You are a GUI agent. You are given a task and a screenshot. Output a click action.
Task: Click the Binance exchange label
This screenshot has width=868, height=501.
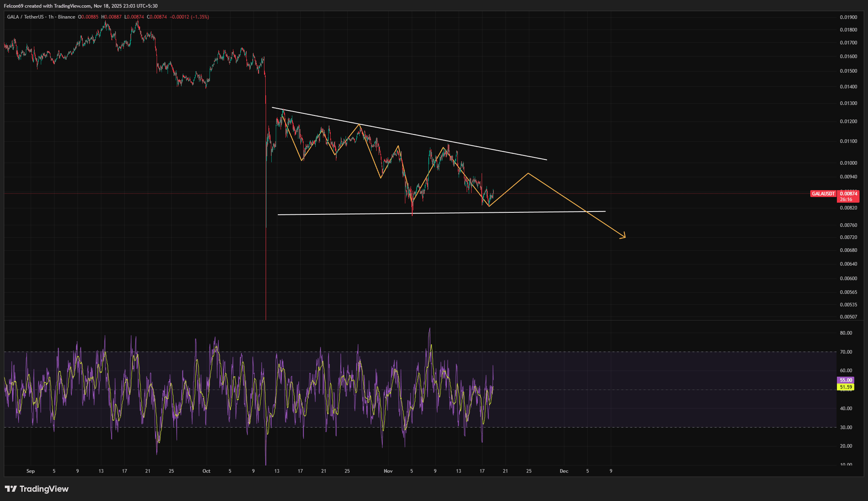coord(66,17)
